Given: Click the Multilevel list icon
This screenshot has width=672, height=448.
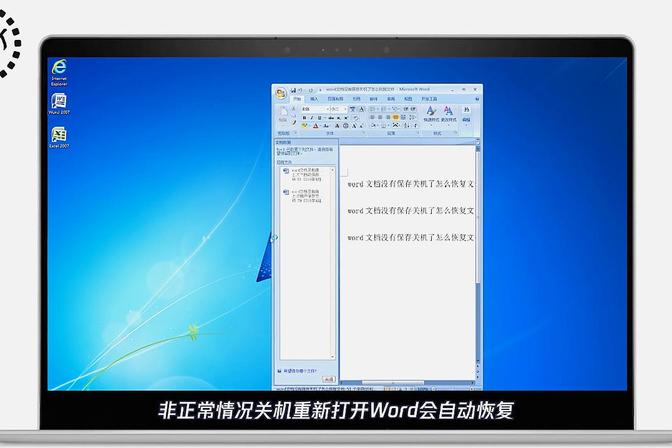Looking at the screenshot, I should 395,109.
